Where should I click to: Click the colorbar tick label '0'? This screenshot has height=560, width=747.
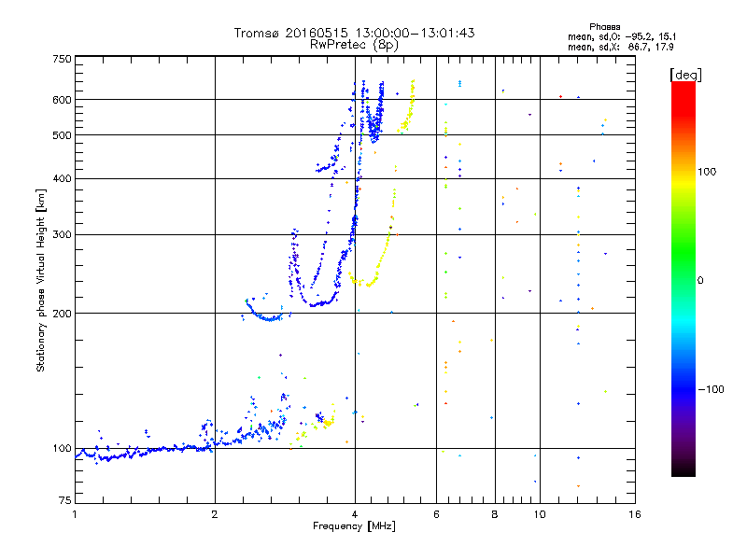tap(700, 281)
